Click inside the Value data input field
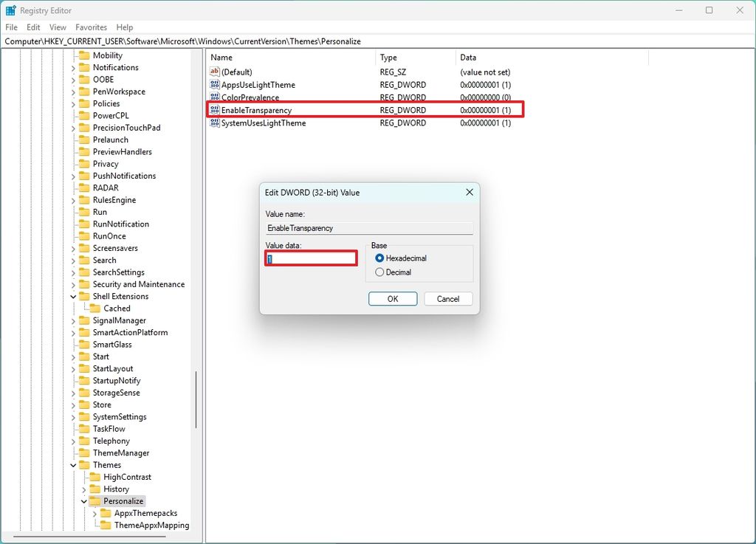This screenshot has width=756, height=544. click(x=310, y=259)
